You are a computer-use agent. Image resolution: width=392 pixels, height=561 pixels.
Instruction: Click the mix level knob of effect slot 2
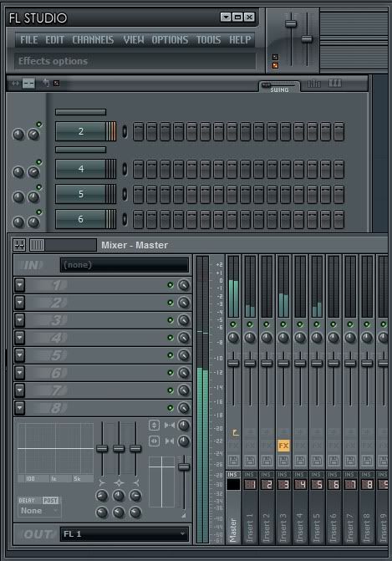[x=184, y=303]
